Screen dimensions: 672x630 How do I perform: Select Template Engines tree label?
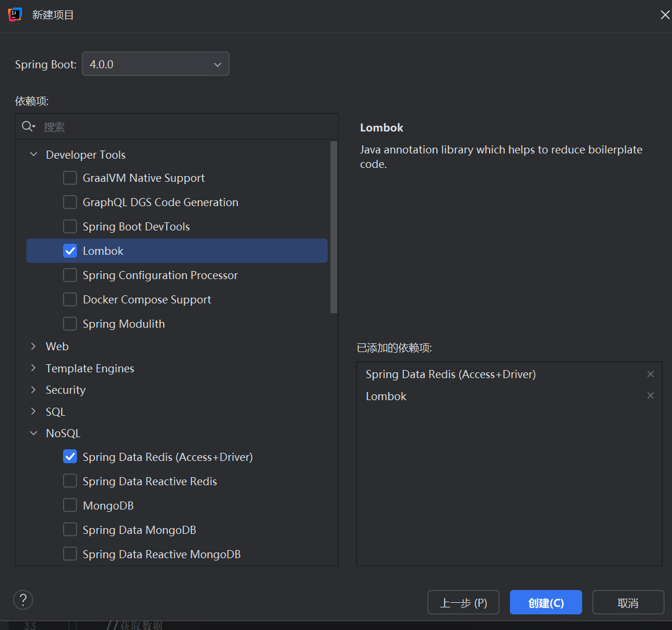click(90, 368)
